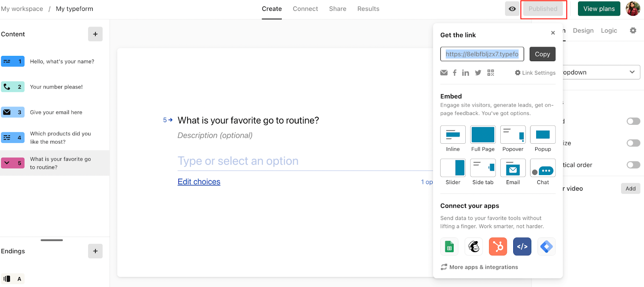The image size is (644, 287).
Task: Connect the Mailchimp app
Action: point(474,246)
